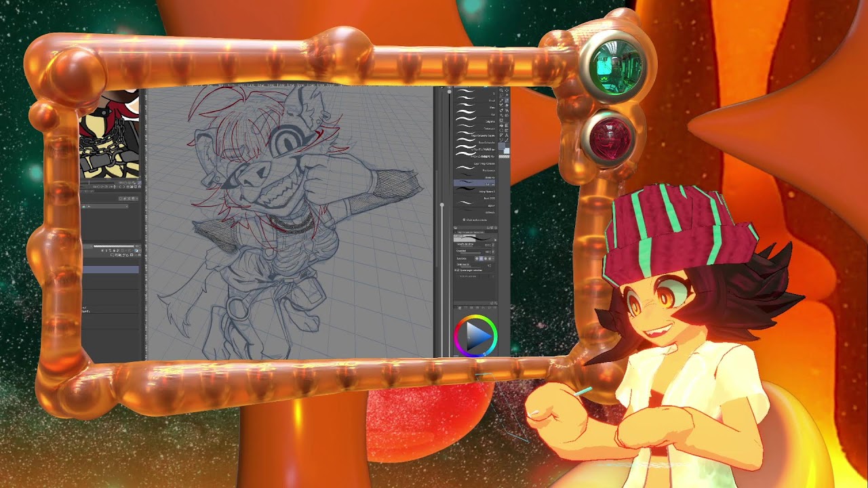Select the Text tool marked A

(x=507, y=135)
